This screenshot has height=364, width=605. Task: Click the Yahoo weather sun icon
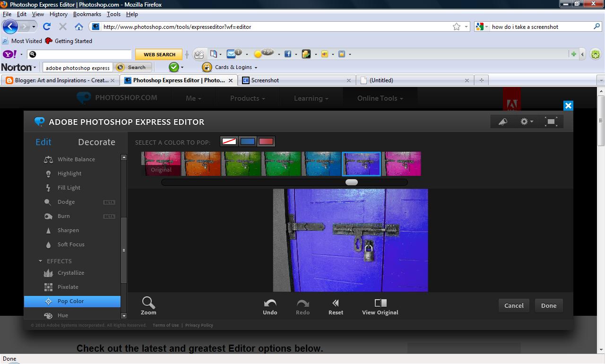pyautogui.click(x=258, y=54)
